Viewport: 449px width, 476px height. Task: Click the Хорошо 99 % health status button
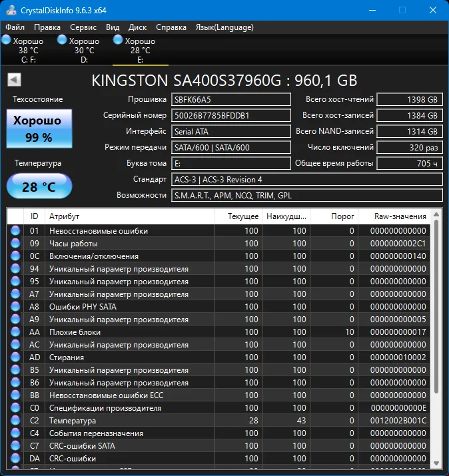pyautogui.click(x=39, y=128)
